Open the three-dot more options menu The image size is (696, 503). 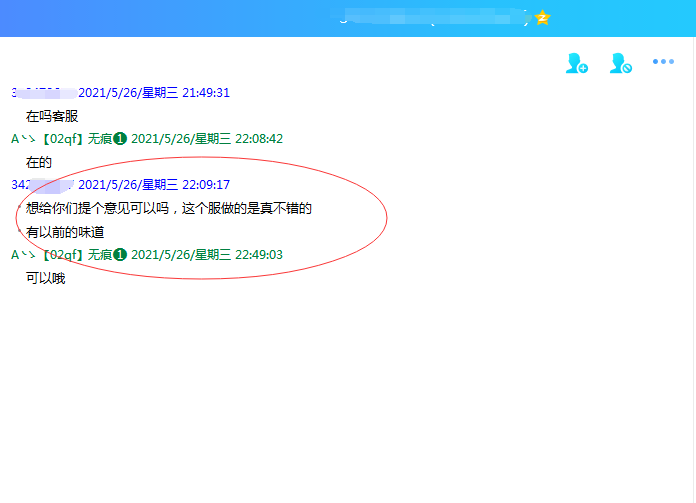coord(663,62)
